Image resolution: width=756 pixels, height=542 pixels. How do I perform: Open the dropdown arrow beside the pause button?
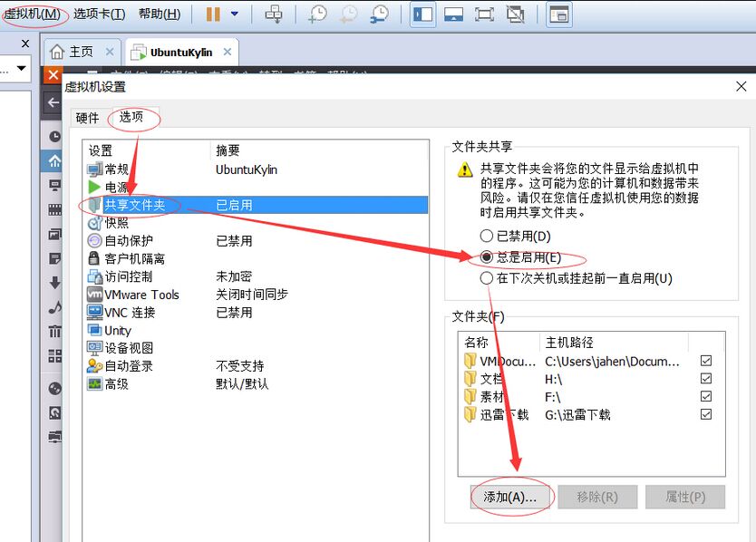[234, 14]
